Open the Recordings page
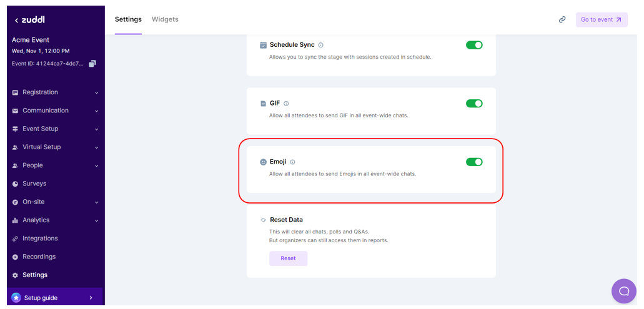The width and height of the screenshot is (644, 309). pos(39,257)
